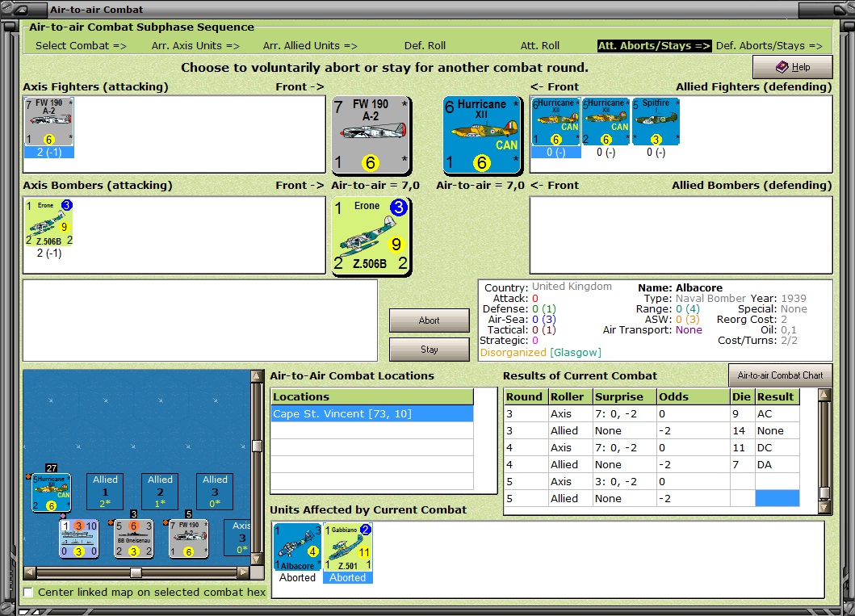Select the Spitfire counter in Allied Fighters
This screenshot has height=616, width=855.
point(656,122)
